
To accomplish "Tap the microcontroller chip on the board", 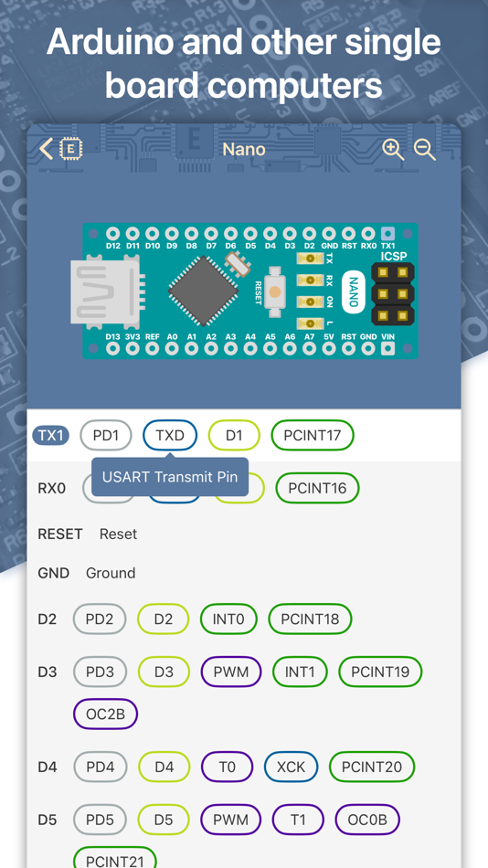I will point(204,291).
